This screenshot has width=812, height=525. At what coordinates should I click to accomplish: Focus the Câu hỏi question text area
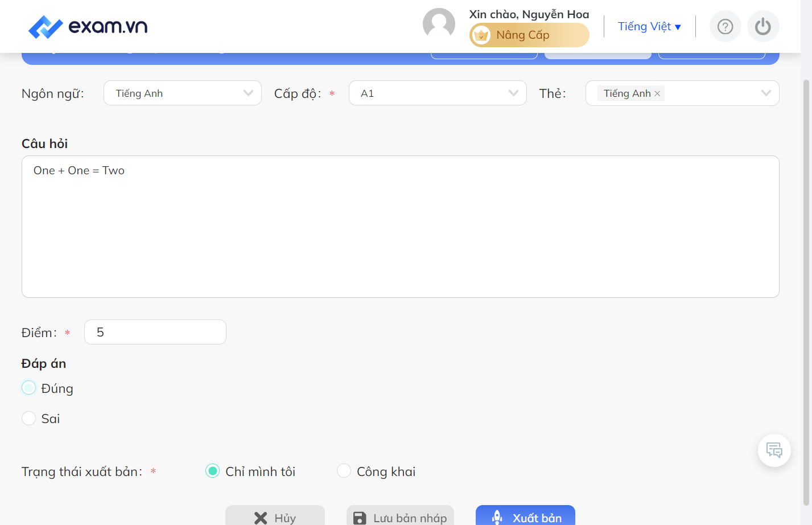point(401,227)
